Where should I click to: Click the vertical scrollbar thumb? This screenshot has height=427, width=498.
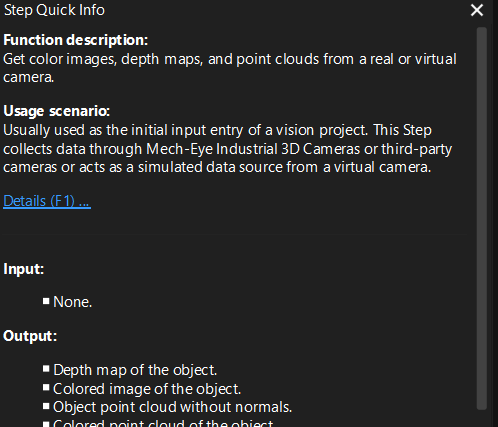click(482, 218)
